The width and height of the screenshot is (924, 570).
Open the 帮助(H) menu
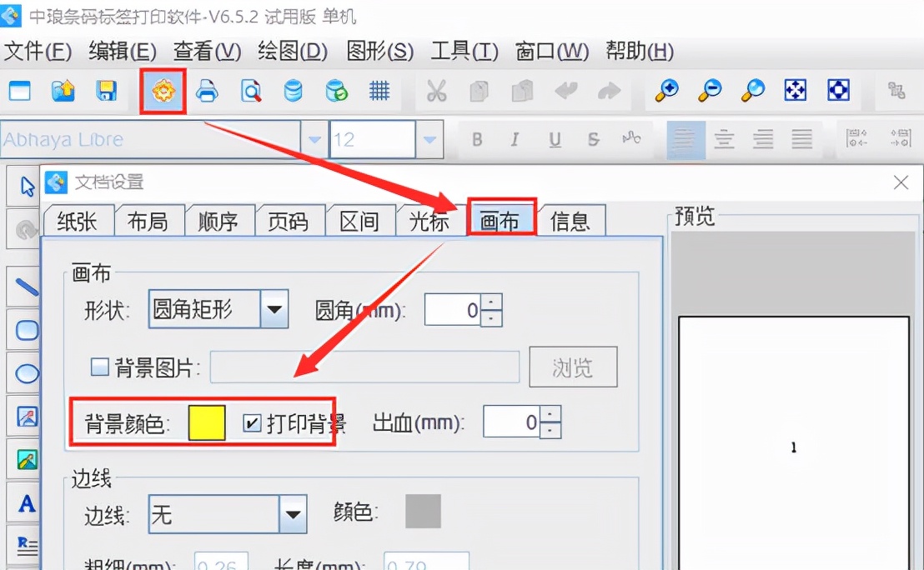tap(640, 51)
